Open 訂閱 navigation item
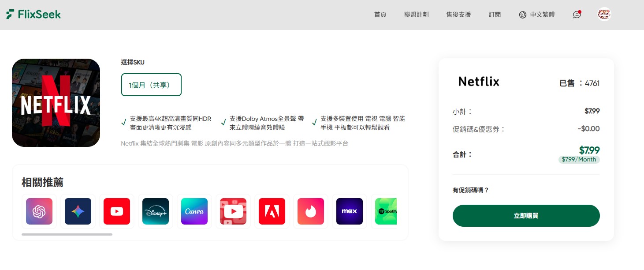The image size is (644, 270). tap(495, 15)
